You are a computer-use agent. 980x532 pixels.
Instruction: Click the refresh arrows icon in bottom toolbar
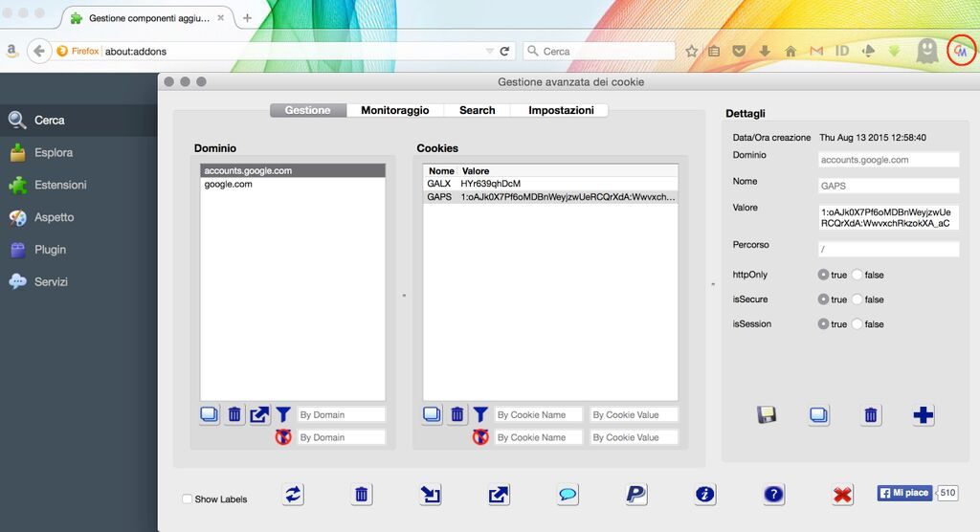coord(293,494)
